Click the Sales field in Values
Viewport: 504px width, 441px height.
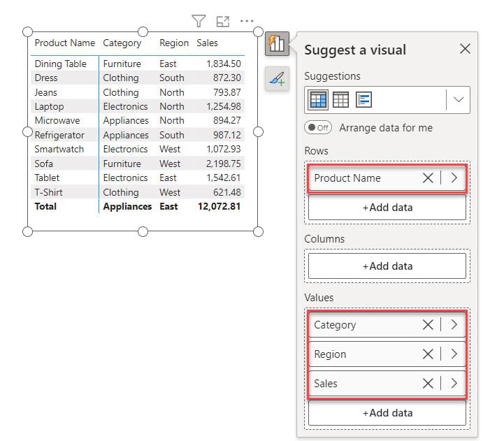coord(387,383)
